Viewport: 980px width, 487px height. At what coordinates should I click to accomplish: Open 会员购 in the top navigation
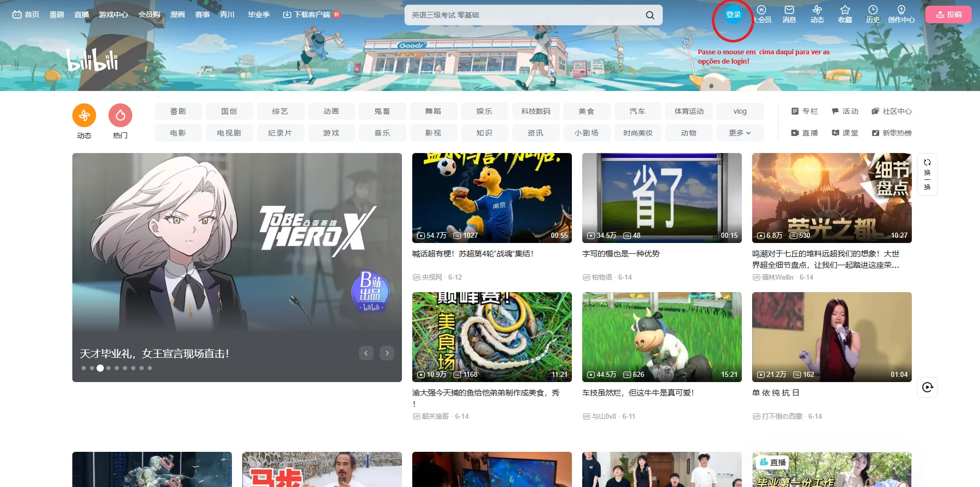(149, 14)
